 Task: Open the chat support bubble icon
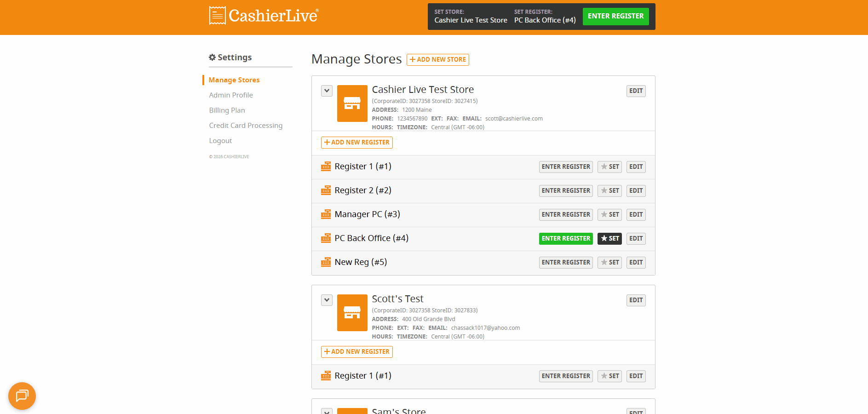pyautogui.click(x=22, y=396)
